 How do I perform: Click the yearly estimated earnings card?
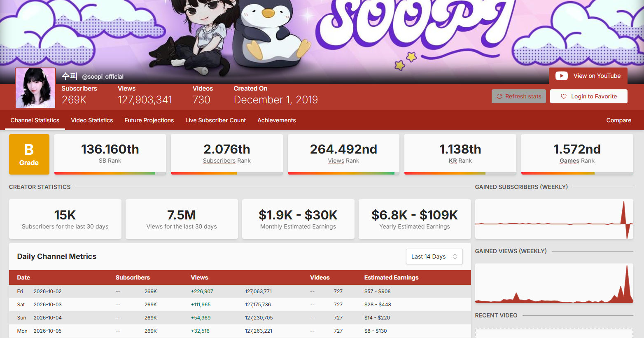click(x=415, y=219)
